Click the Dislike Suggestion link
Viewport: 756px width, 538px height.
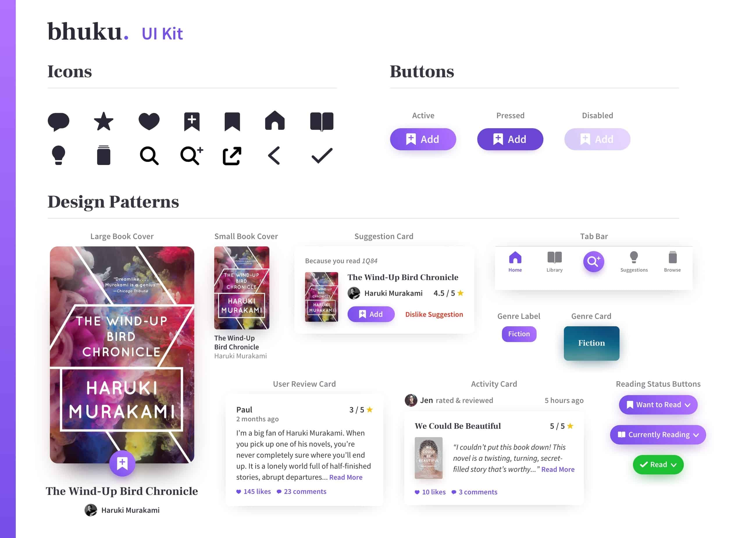tap(434, 314)
